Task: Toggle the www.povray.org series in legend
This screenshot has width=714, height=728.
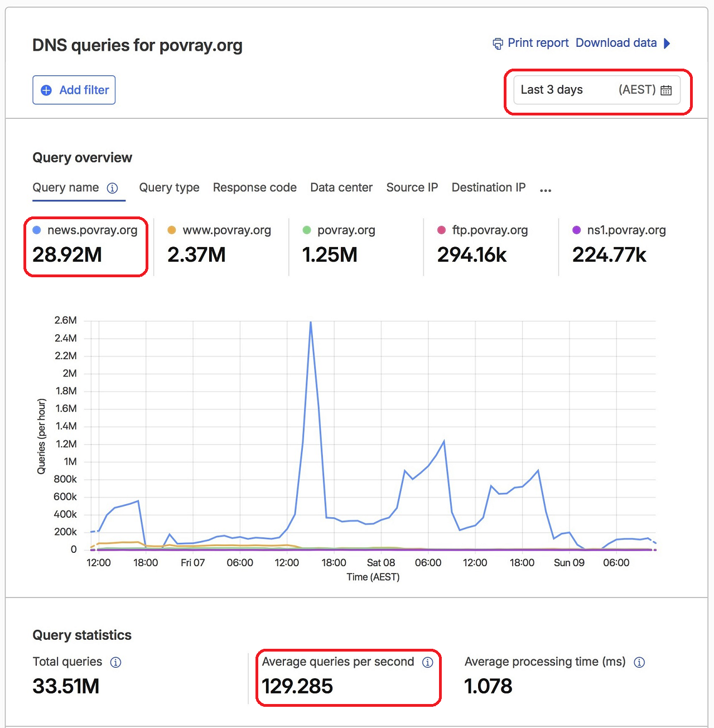Action: tap(219, 230)
